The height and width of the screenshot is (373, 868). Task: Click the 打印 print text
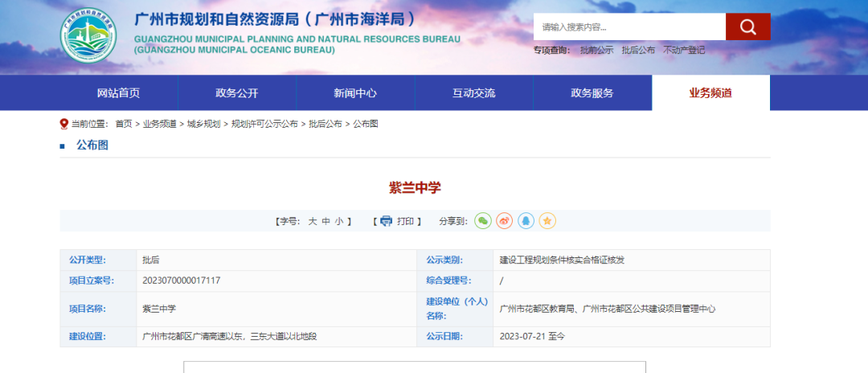tap(405, 221)
